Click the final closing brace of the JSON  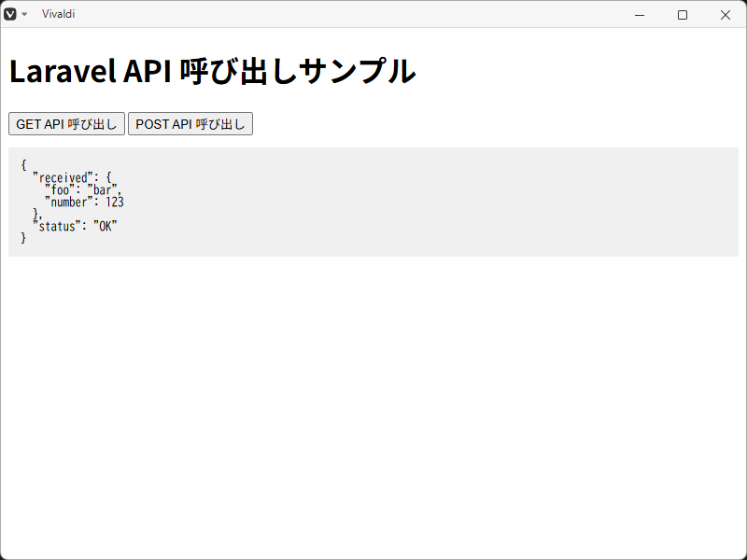click(x=23, y=238)
